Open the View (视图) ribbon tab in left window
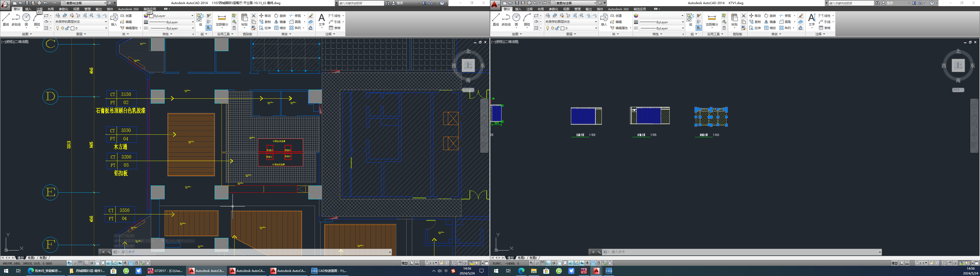Screen dimensions: 980x276 click(x=77, y=9)
